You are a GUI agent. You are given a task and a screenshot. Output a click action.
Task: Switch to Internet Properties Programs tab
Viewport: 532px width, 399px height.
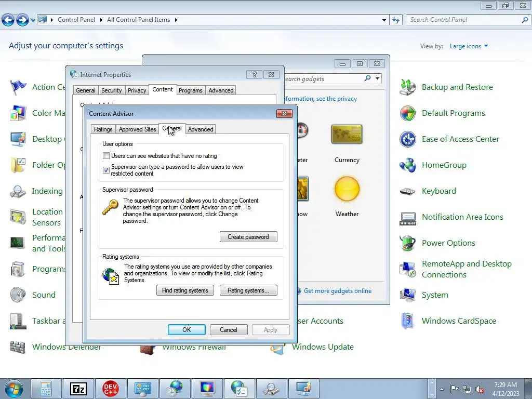click(x=190, y=90)
